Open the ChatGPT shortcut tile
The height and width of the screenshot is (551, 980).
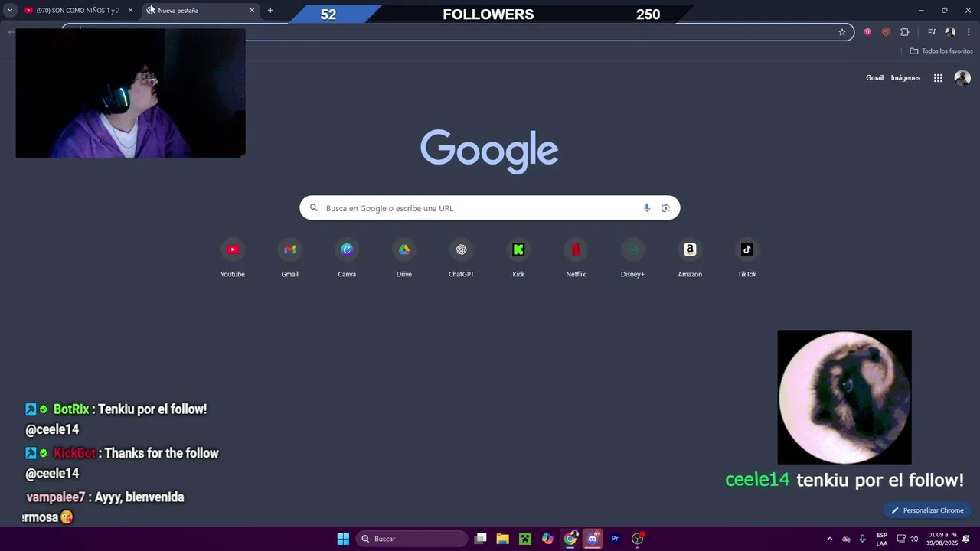pyautogui.click(x=461, y=258)
